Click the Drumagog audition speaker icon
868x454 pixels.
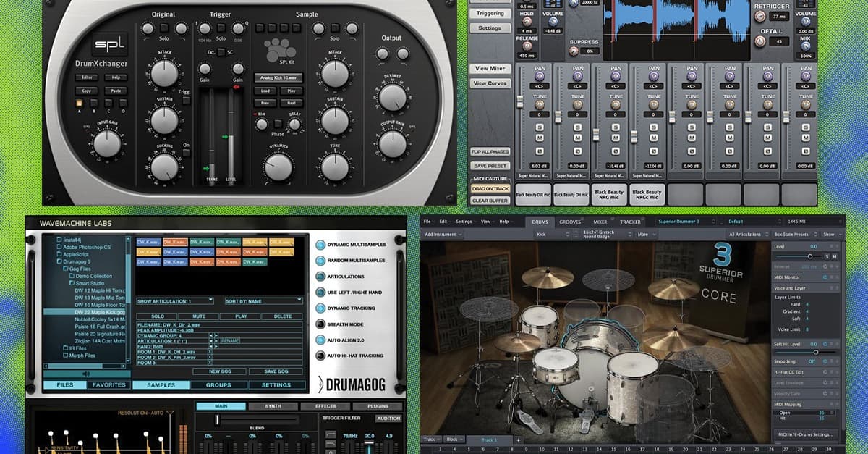(86, 374)
